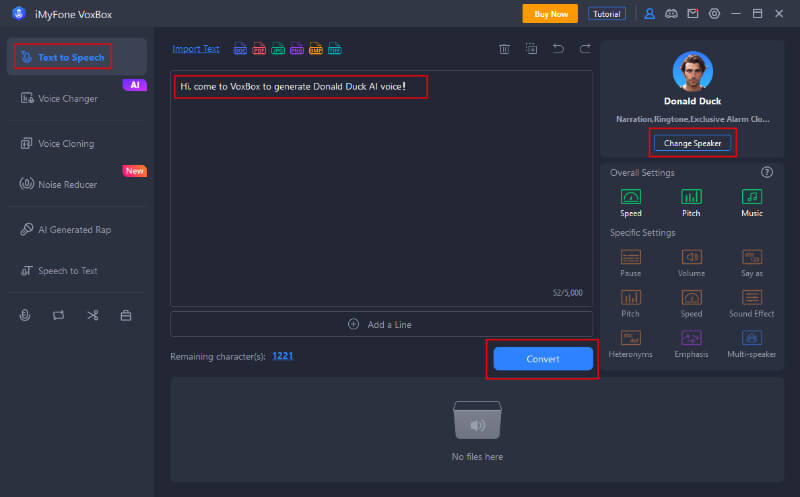Viewport: 800px width, 497px height.
Task: Apply Emphasis to text
Action: click(691, 343)
